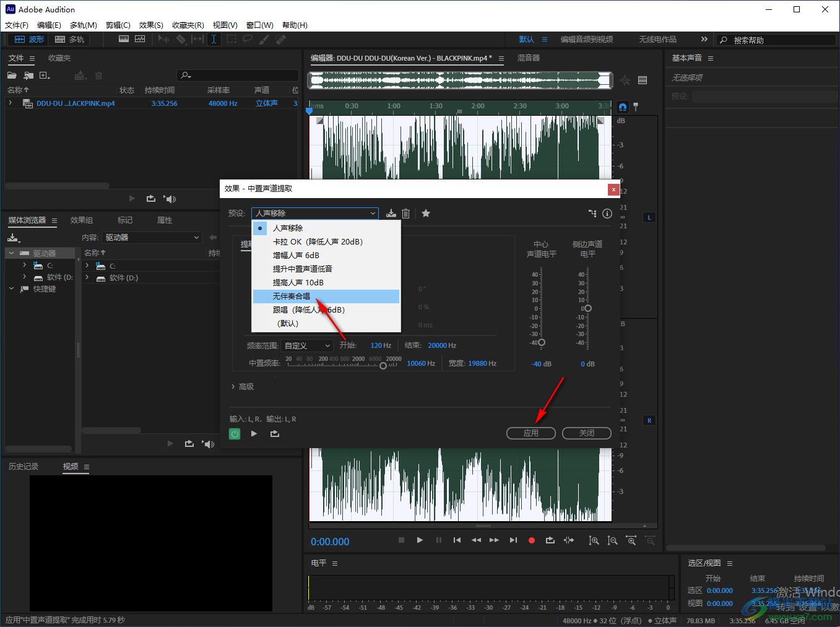Switch to Multitrack (多轨) view

[69, 40]
